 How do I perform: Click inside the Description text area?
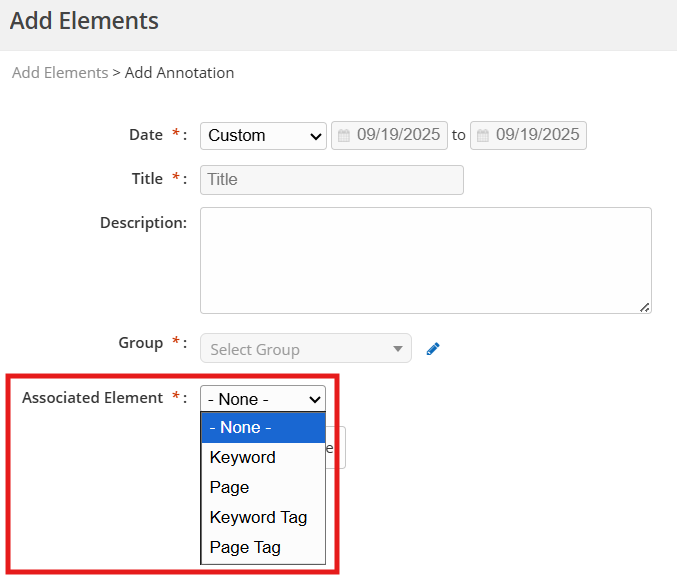[425, 260]
